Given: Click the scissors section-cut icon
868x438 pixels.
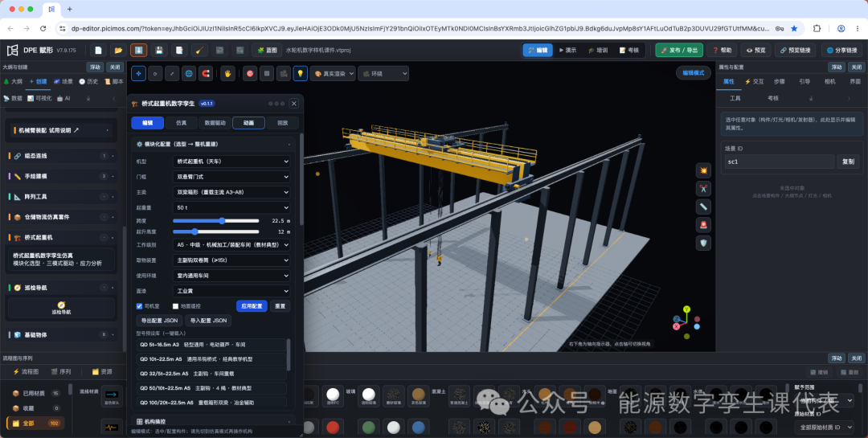Looking at the screenshot, I should 703,188.
